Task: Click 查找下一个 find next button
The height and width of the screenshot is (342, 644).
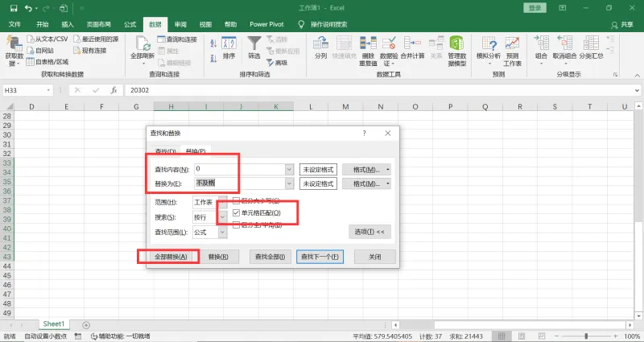Action: point(320,257)
